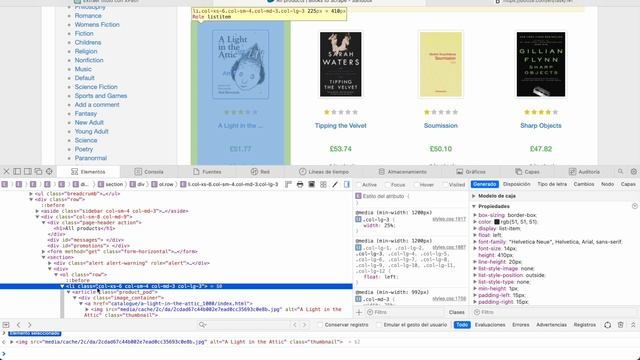The image size is (640, 360).
Task: Open the Consola tab
Action: 149,172
